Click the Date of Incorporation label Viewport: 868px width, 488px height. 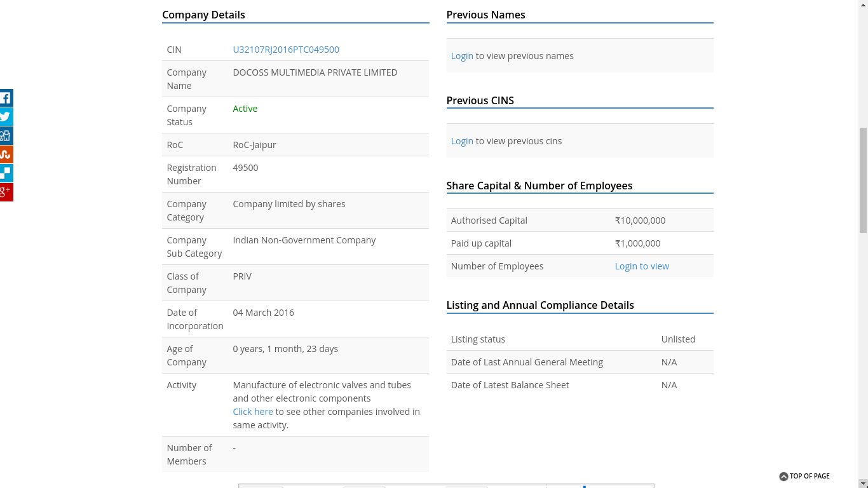195,319
